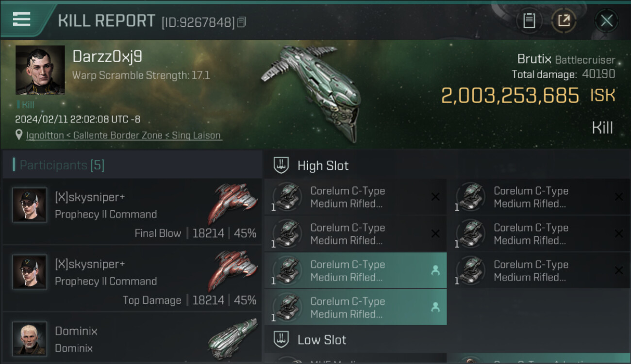The width and height of the screenshot is (631, 364).
Task: Click the clipboard icon in the header
Action: 529,21
